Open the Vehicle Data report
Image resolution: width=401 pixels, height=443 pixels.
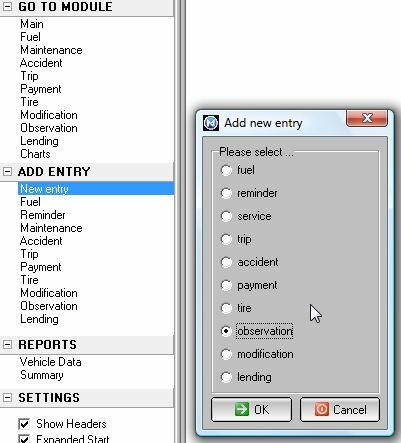tap(51, 362)
